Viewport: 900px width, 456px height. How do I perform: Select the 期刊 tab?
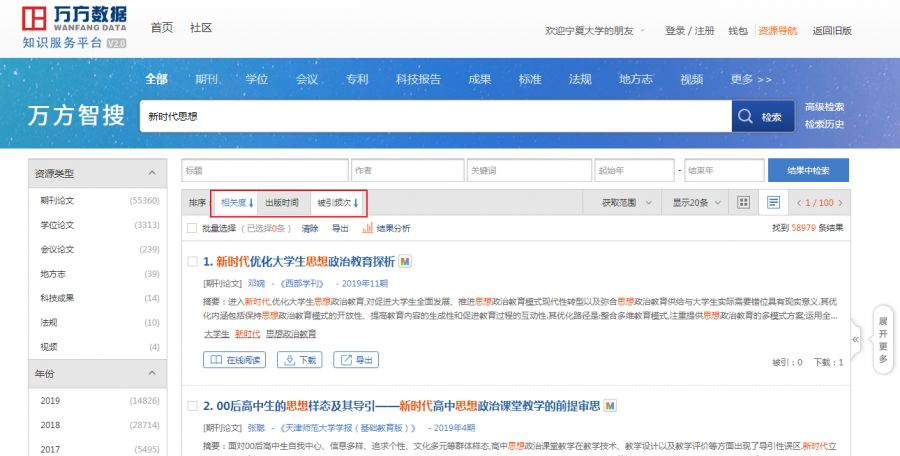click(207, 79)
